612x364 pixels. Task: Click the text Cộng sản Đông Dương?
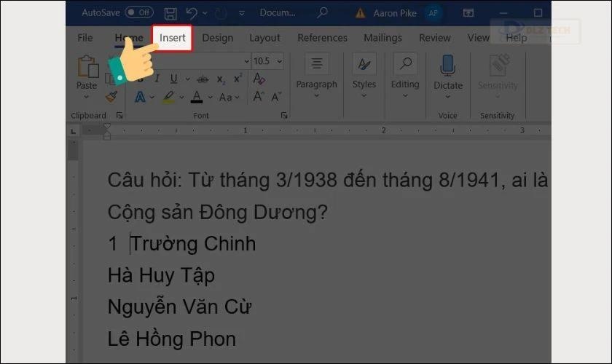click(x=217, y=213)
